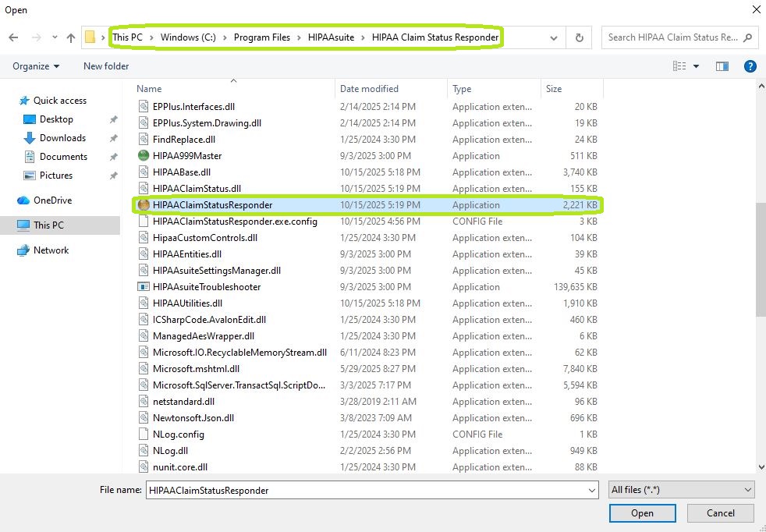
Task: Click the search magnifier icon
Action: click(x=747, y=37)
